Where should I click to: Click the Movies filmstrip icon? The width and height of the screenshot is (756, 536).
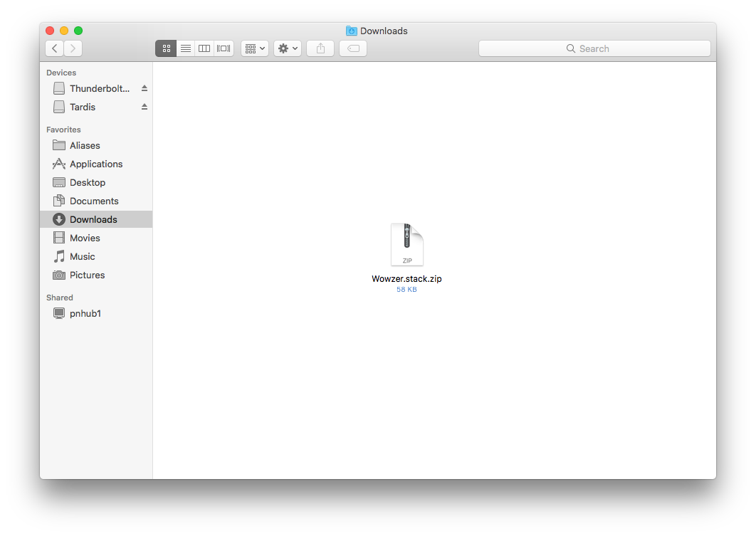tap(59, 238)
